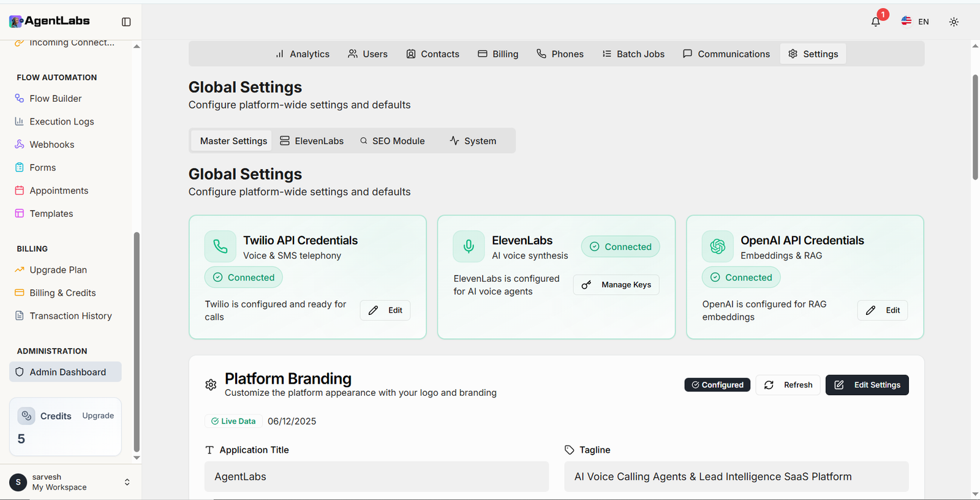Click the OpenAI logo icon
980x500 pixels.
tap(717, 246)
